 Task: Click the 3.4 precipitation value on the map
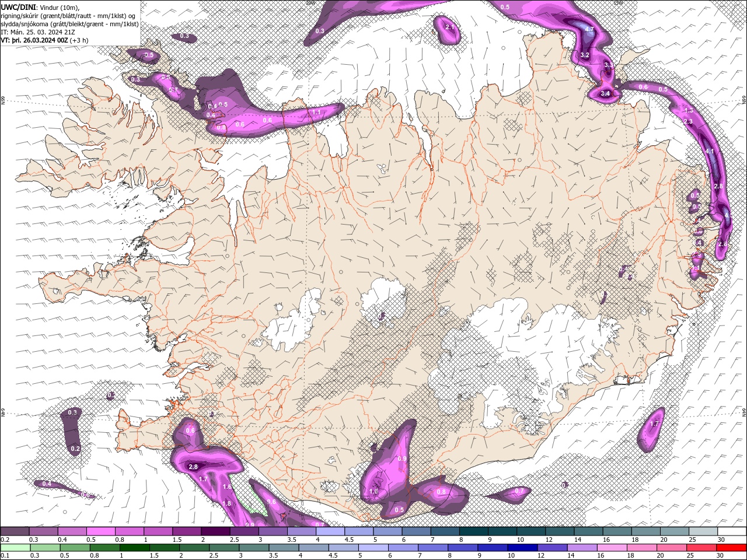605,93
